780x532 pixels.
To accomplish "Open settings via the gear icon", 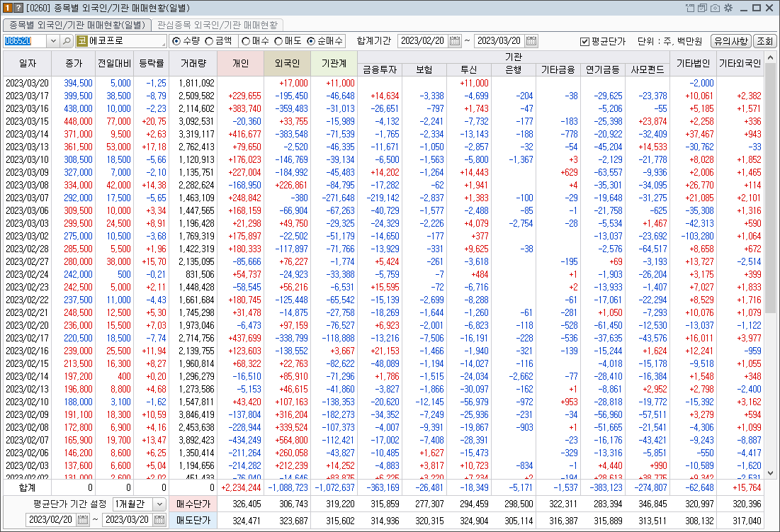I will click(x=728, y=8).
